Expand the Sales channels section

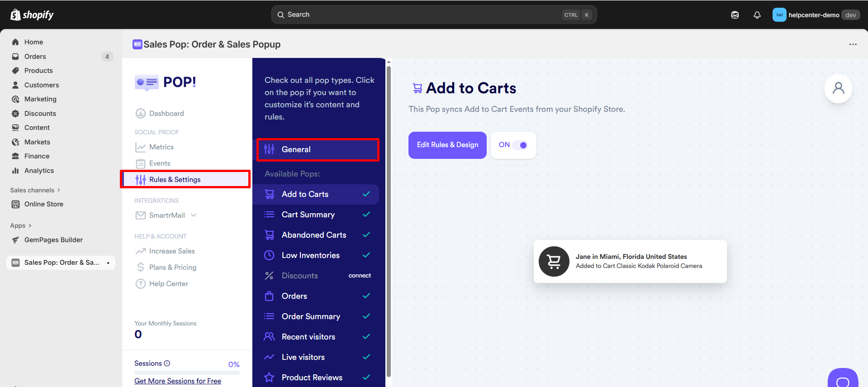pos(35,190)
